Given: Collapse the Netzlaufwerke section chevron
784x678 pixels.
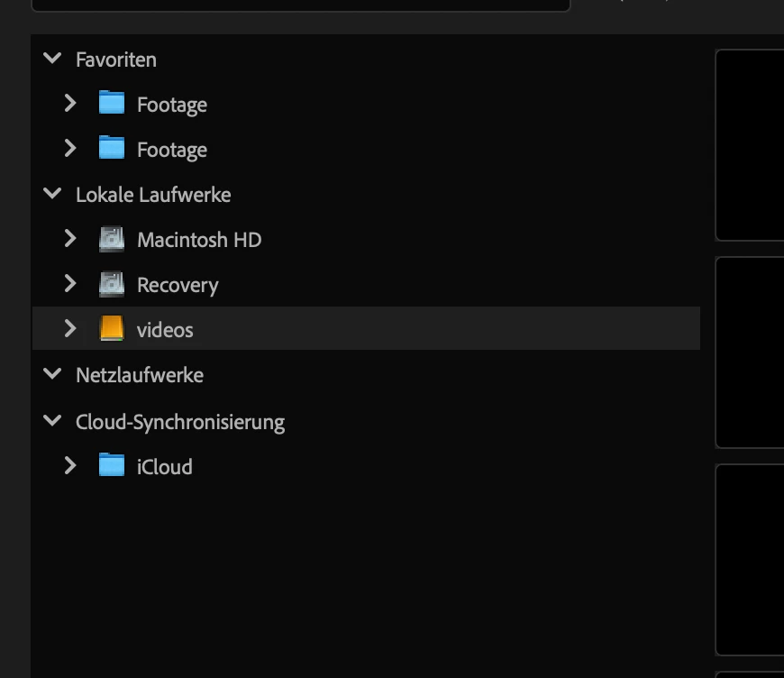Looking at the screenshot, I should (x=52, y=374).
